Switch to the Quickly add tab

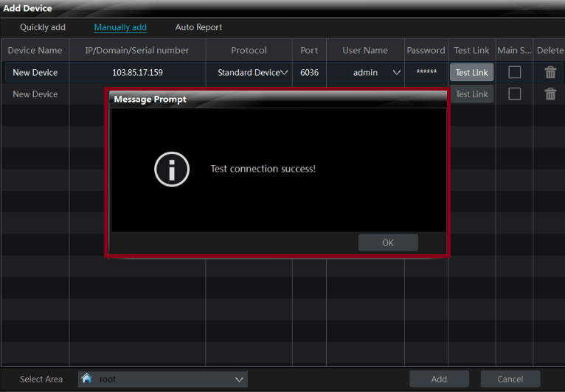coord(43,27)
